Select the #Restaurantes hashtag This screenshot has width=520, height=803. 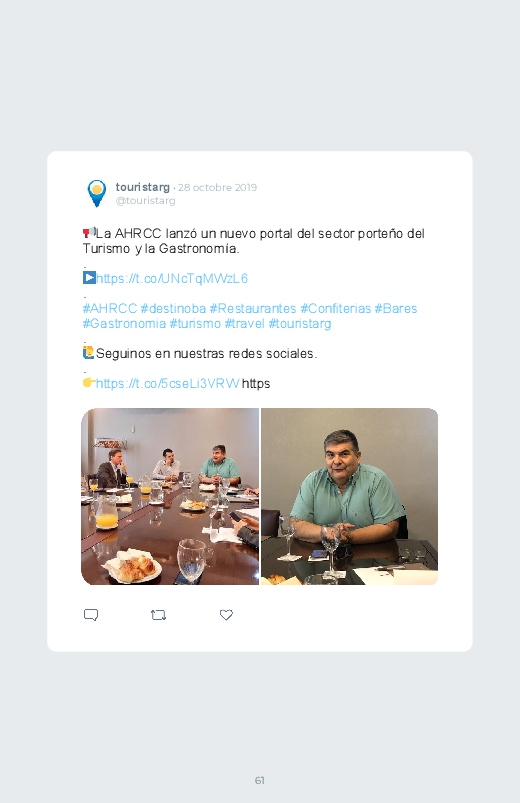click(x=253, y=308)
